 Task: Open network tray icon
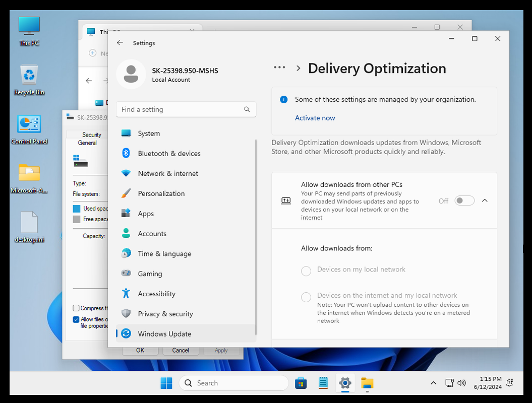coord(449,383)
